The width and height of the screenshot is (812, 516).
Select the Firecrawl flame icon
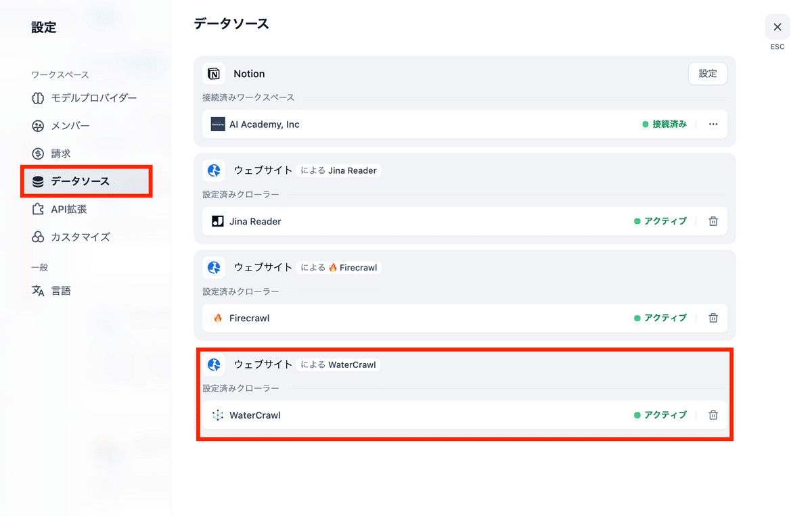pos(218,318)
